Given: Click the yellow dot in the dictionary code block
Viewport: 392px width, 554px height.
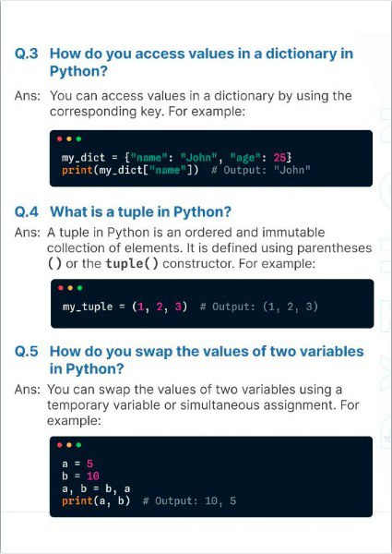Looking at the screenshot, I should point(69,138).
